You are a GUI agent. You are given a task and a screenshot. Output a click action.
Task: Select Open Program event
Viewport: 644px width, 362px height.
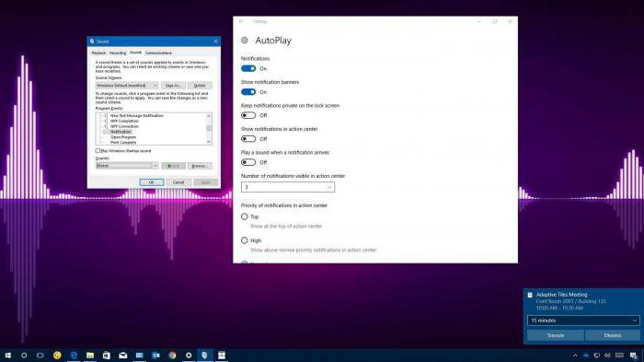coord(123,137)
